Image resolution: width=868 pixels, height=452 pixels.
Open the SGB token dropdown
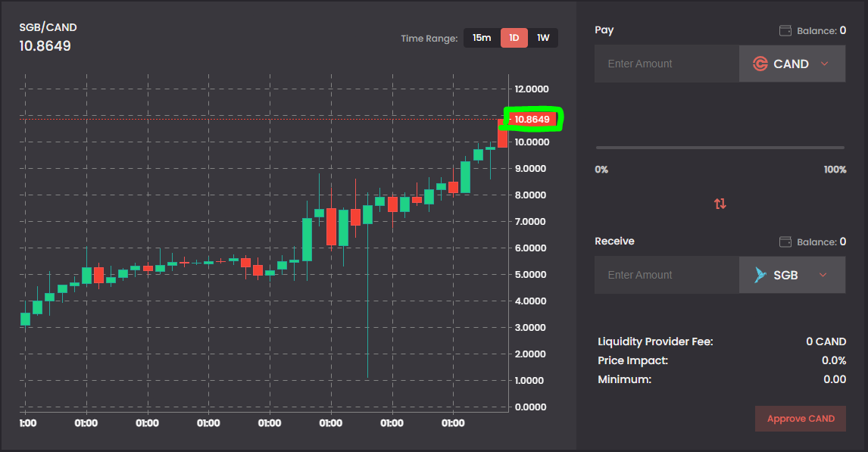[x=792, y=275]
